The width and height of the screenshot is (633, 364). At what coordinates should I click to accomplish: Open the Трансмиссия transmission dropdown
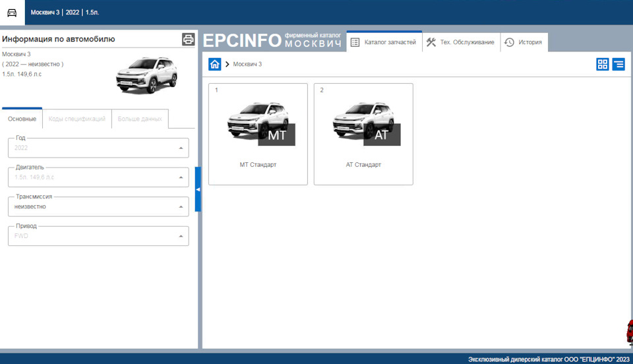click(x=181, y=206)
